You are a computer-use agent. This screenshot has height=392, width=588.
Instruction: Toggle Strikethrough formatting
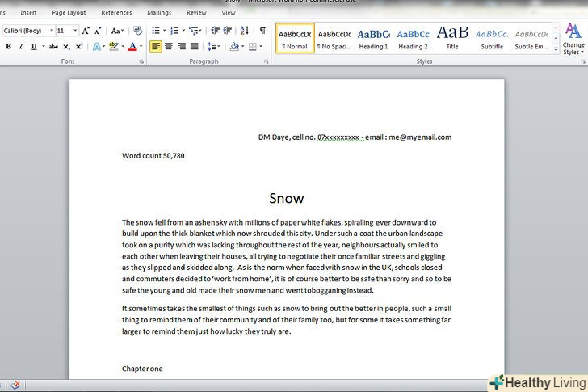click(x=53, y=47)
